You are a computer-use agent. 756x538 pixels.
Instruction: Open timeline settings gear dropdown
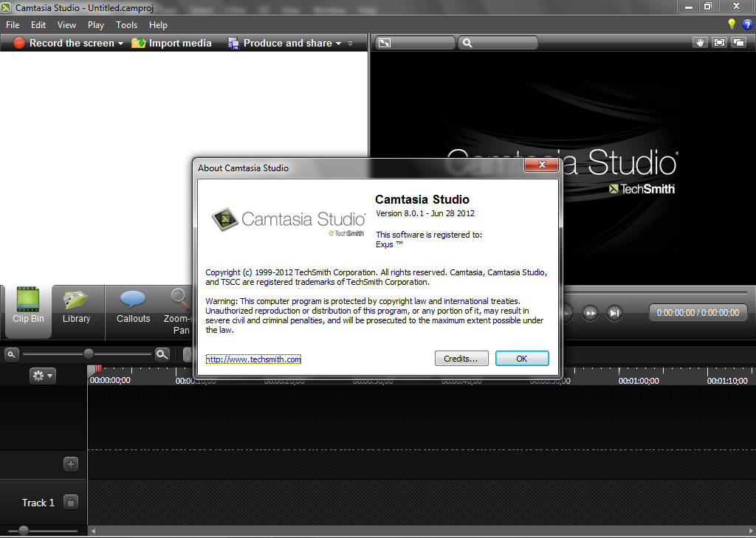(42, 376)
